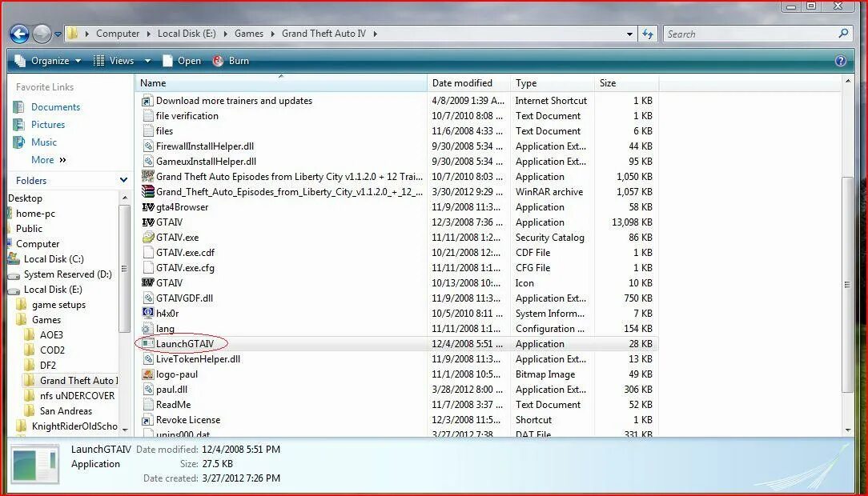Select h4x0r system information file icon
The image size is (868, 496).
coord(147,314)
